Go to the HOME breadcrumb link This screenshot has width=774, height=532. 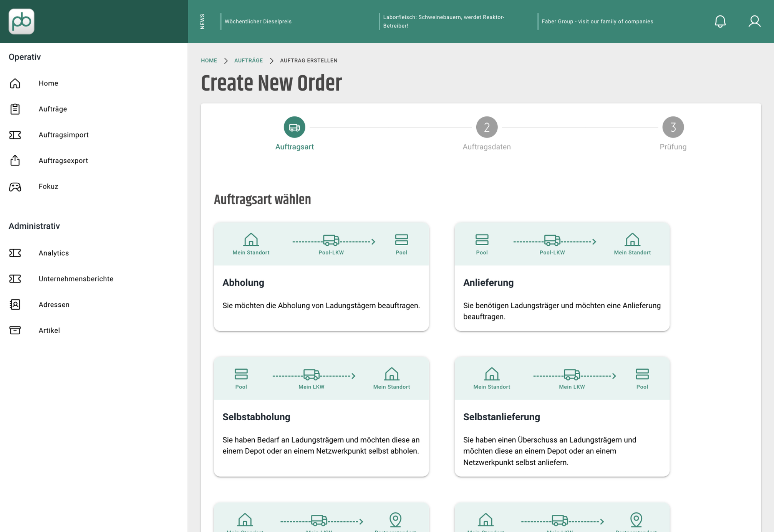tap(209, 61)
